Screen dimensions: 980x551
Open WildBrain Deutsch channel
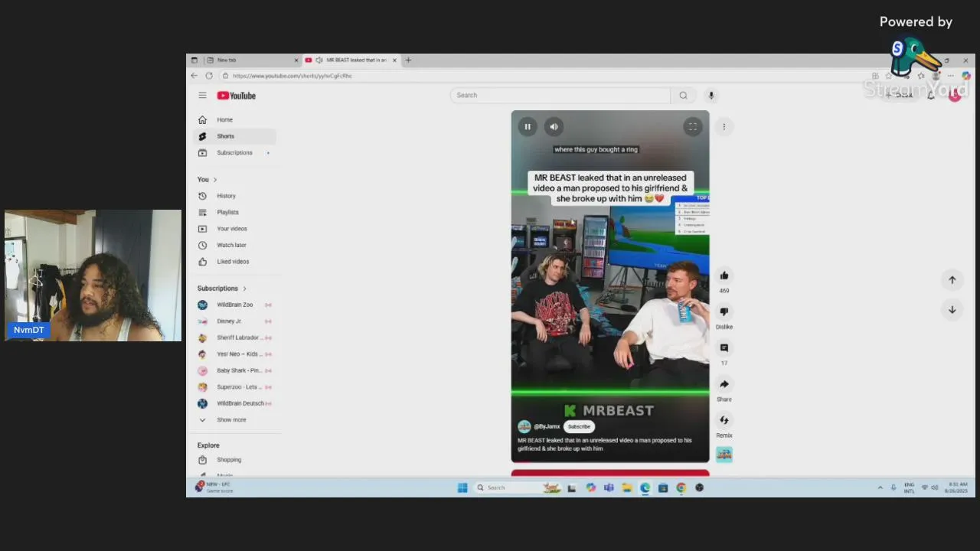pyautogui.click(x=234, y=403)
